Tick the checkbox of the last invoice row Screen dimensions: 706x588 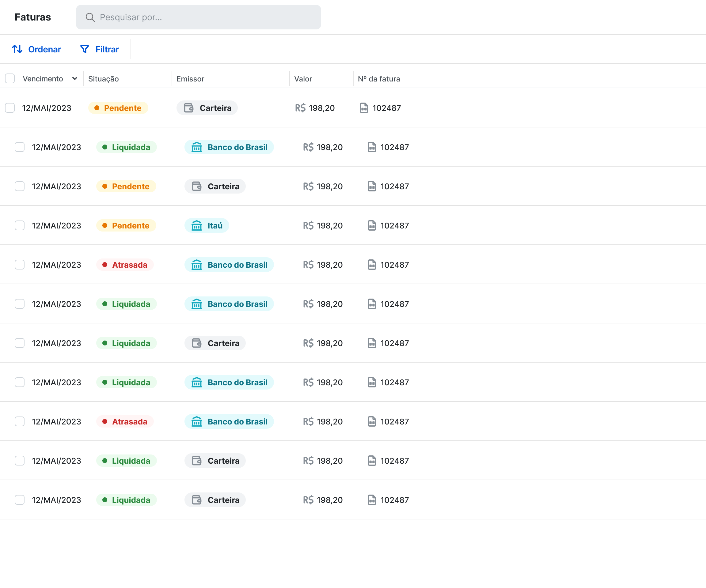pos(20,500)
